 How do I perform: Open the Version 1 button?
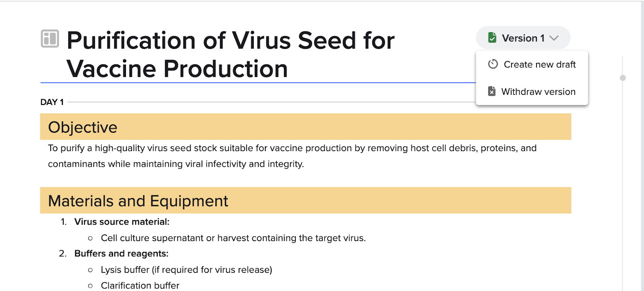click(x=523, y=38)
